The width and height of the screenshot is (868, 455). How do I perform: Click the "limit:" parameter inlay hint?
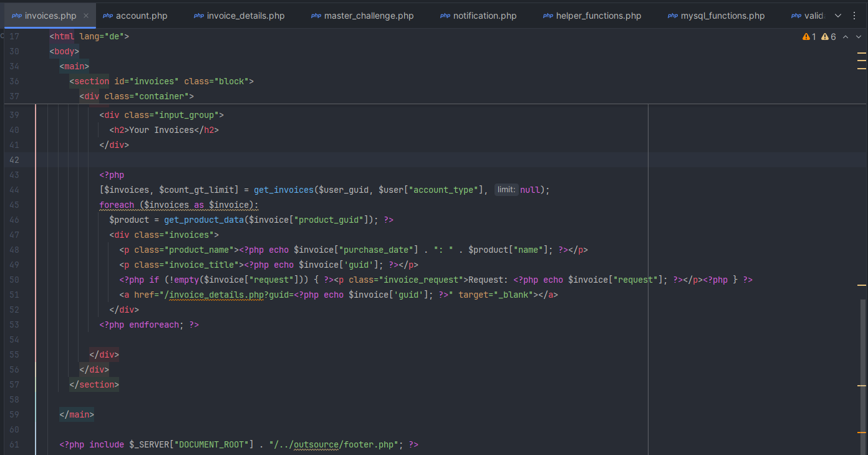(x=506, y=190)
